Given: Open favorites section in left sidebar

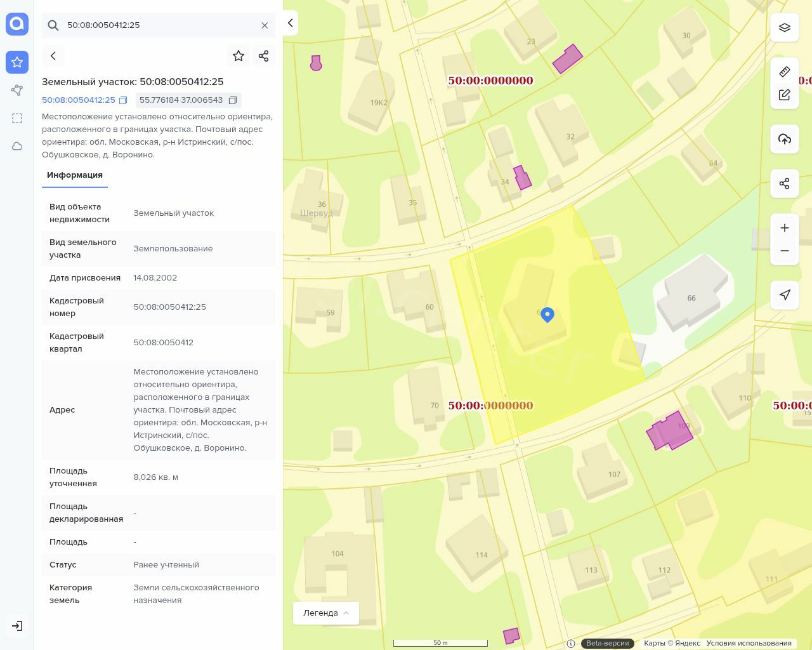Looking at the screenshot, I should [x=17, y=62].
